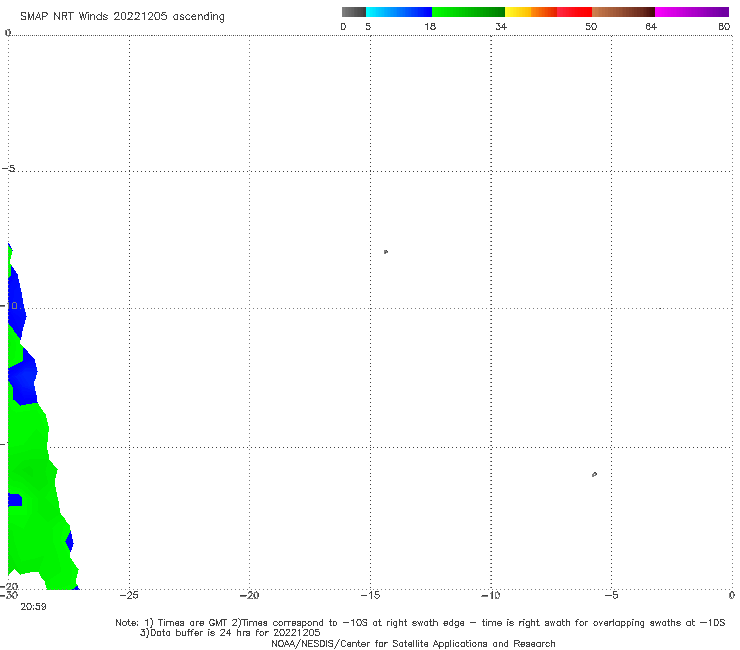
Task: Click the gray 0–5 segment of color bar
Action: [354, 12]
